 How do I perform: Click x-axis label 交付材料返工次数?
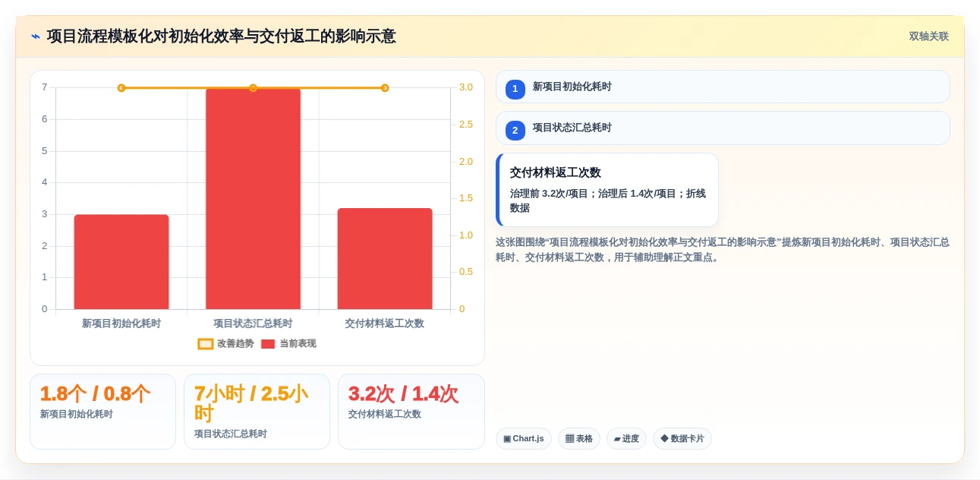(x=385, y=324)
